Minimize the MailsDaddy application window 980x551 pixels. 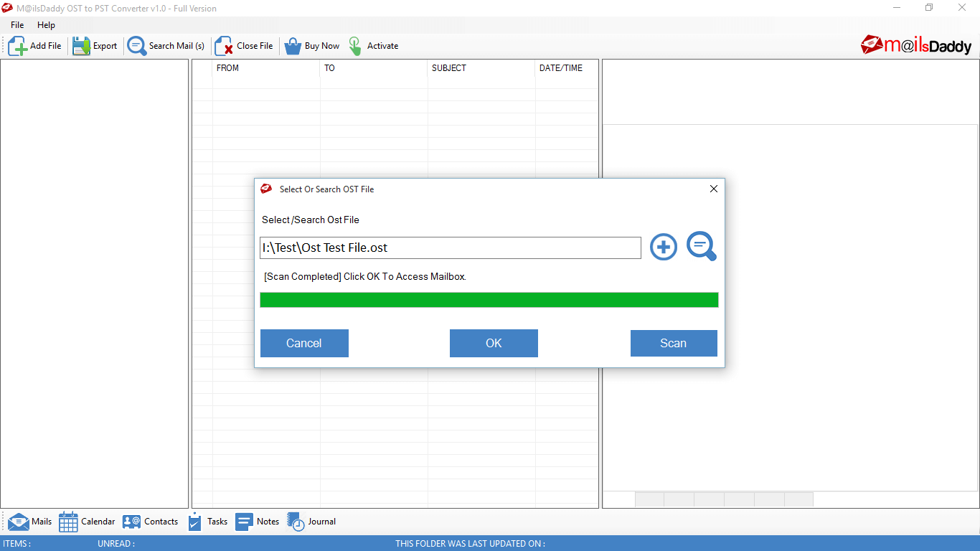pyautogui.click(x=897, y=8)
